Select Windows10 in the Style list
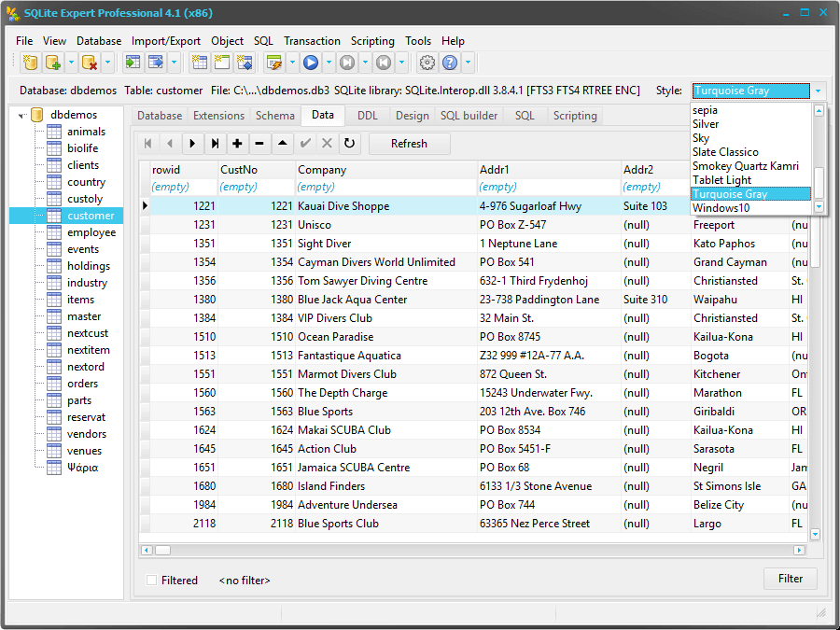The width and height of the screenshot is (840, 630). coord(723,207)
